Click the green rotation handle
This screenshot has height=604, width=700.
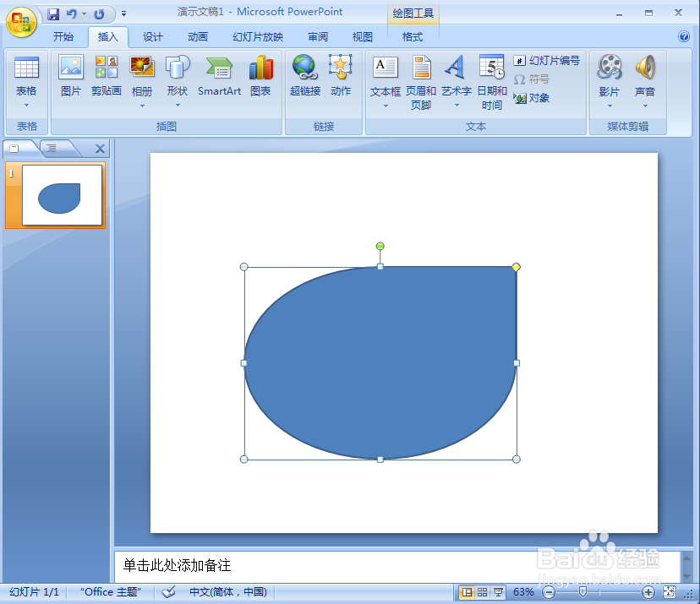[380, 246]
